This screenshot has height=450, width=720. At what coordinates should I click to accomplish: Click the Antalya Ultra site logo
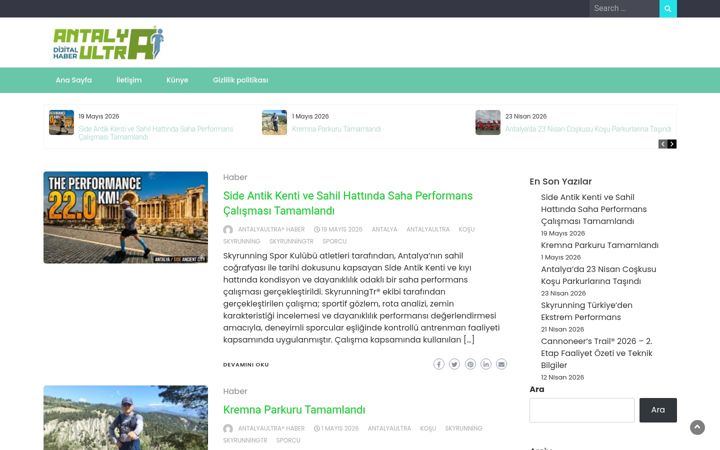[108, 43]
